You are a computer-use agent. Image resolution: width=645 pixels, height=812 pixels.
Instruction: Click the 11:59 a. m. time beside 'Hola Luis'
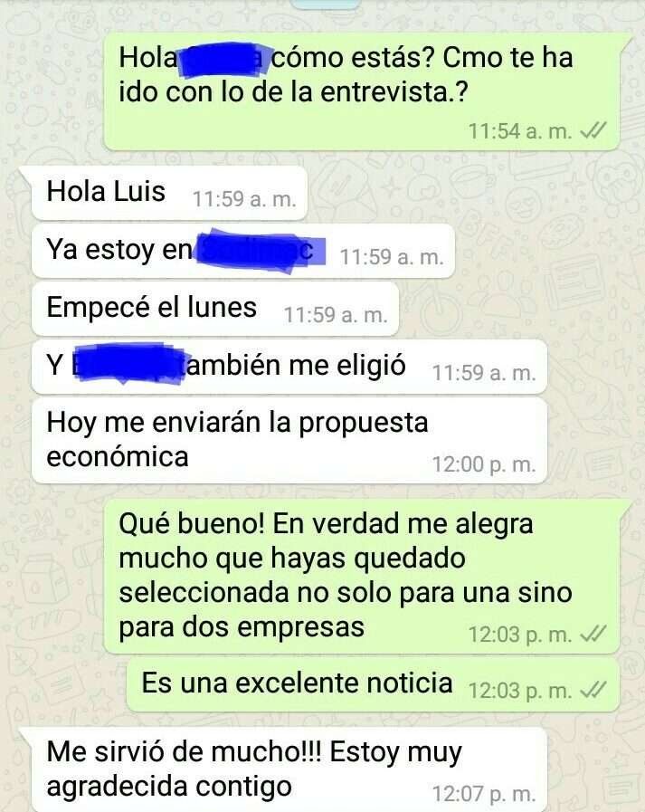[244, 199]
